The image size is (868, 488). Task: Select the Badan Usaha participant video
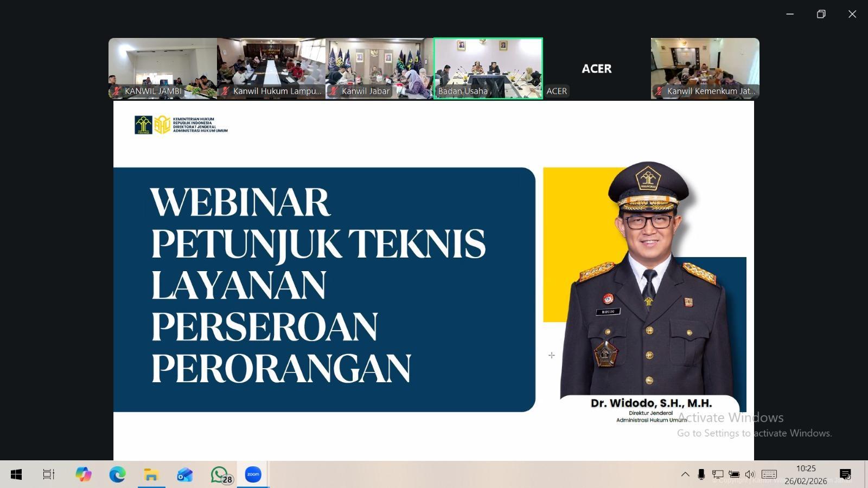487,68
